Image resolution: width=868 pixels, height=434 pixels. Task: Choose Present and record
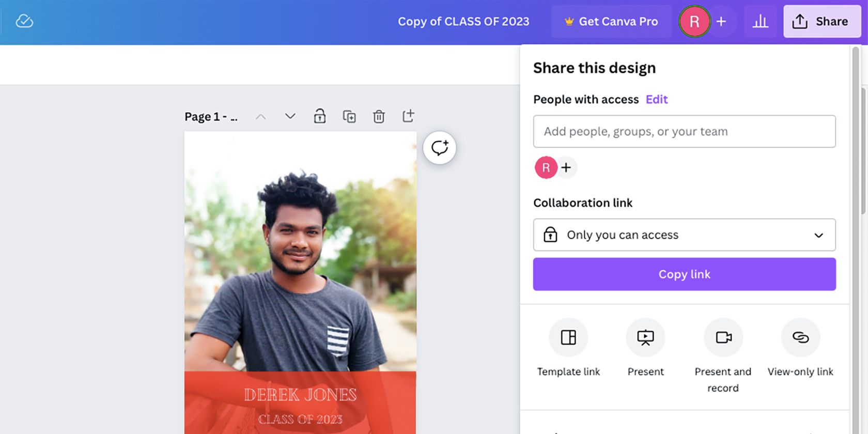(723, 337)
